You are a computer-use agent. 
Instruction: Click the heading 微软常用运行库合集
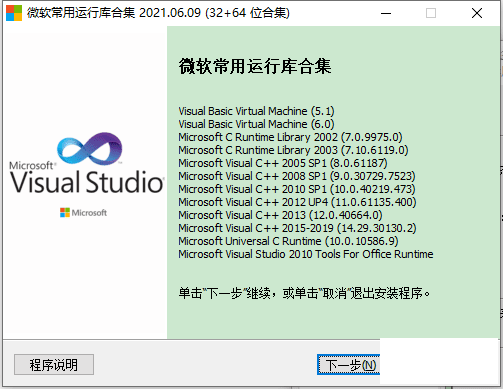coord(255,66)
